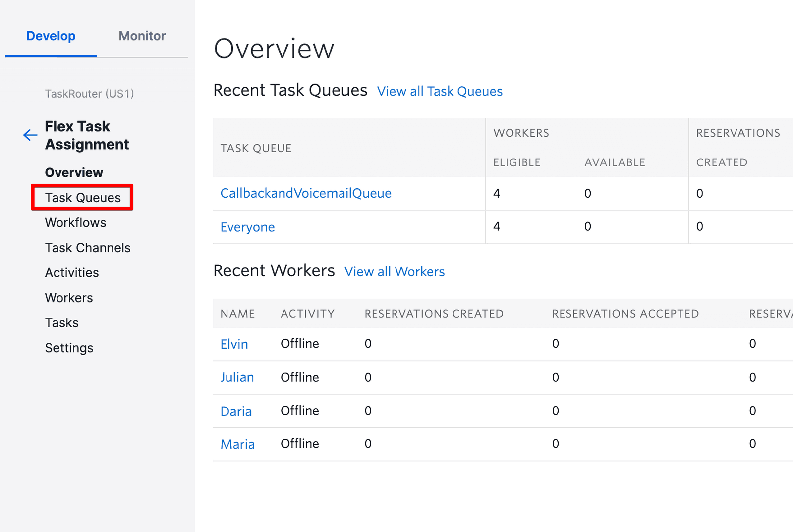Click View all Workers

tap(394, 271)
